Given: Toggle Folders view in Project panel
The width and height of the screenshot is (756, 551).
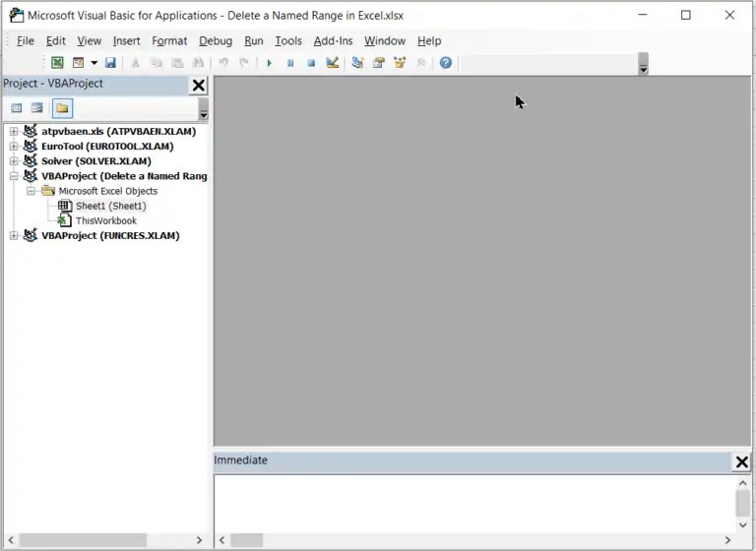Looking at the screenshot, I should coord(62,108).
